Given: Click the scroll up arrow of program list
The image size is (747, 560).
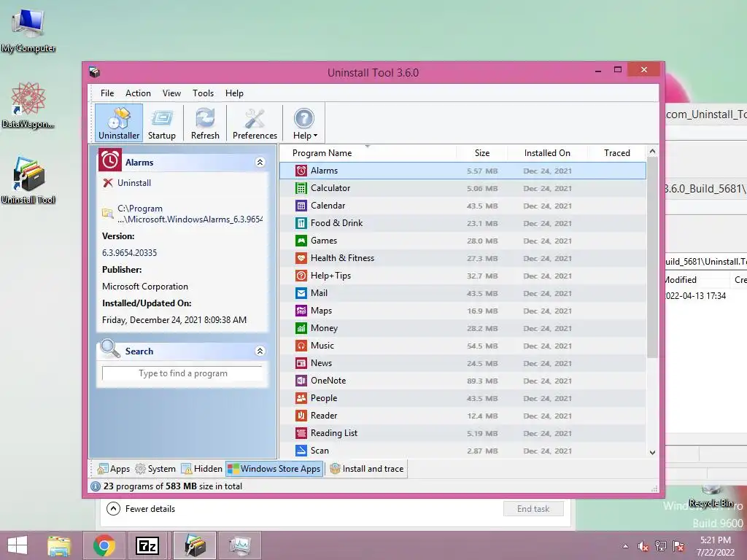Looking at the screenshot, I should point(652,152).
